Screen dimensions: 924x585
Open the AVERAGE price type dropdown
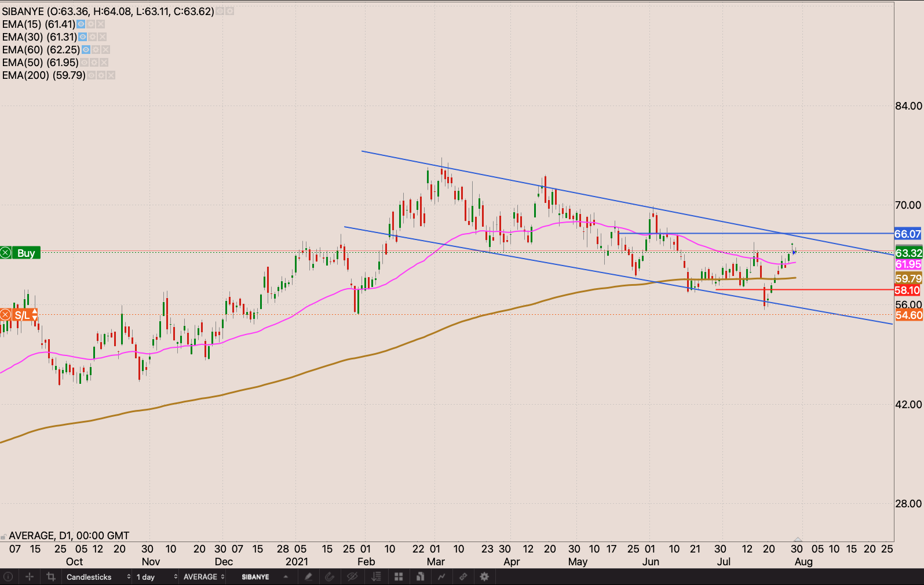[x=204, y=577]
